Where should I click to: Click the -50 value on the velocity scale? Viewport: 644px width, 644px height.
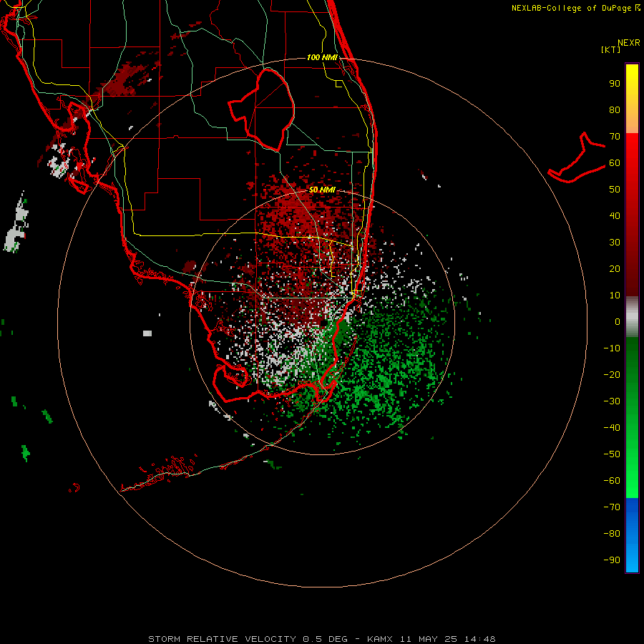click(612, 454)
